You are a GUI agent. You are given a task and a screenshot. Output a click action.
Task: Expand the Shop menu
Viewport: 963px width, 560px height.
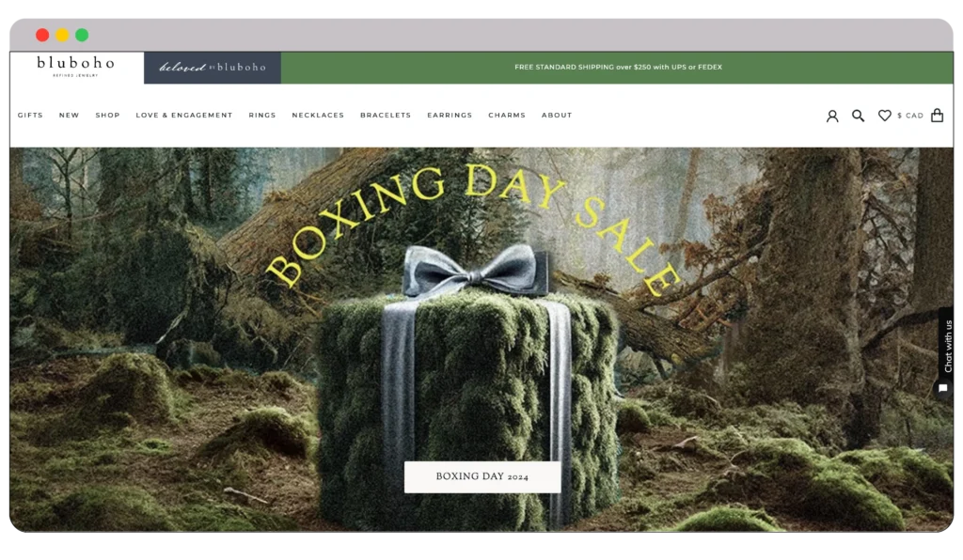click(x=107, y=116)
